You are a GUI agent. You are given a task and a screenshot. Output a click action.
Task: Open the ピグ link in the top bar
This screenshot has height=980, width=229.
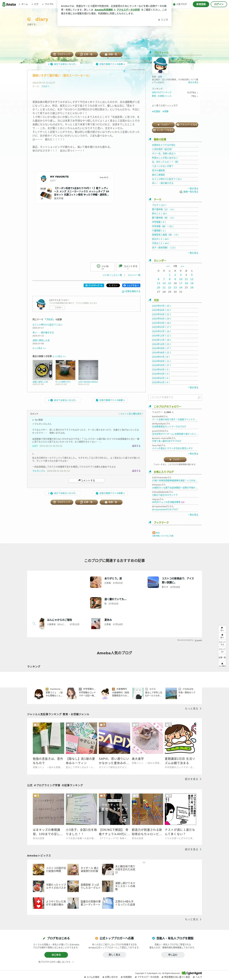(x=35, y=4)
